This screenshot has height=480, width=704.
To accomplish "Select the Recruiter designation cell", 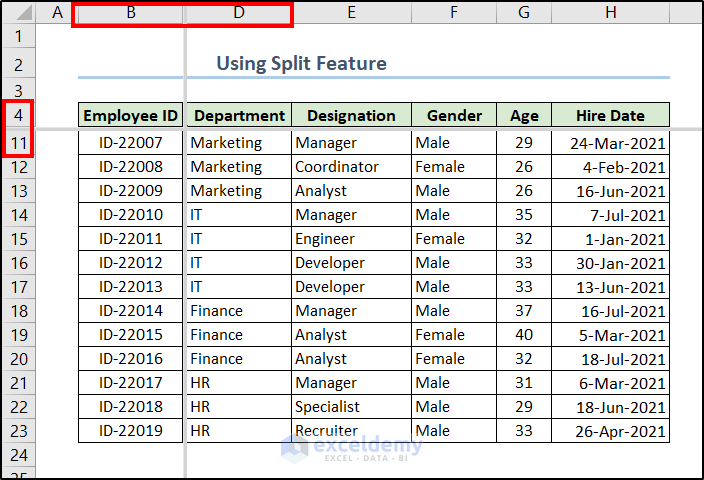I will coord(351,431).
